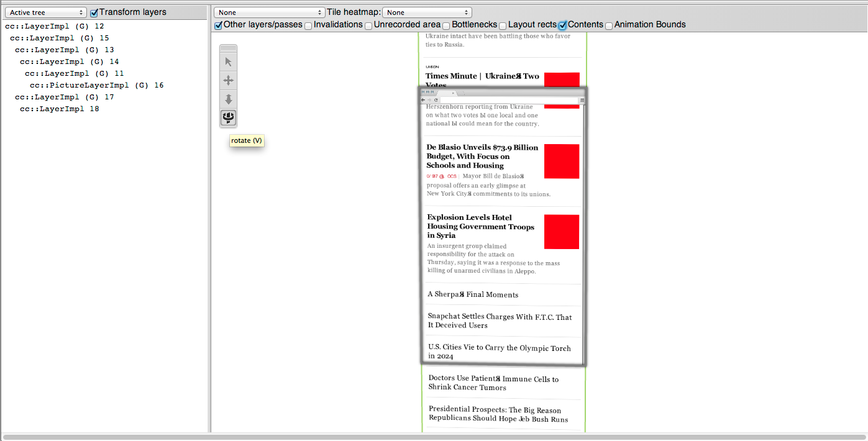Click the rotate tool button
The image size is (868, 441).
click(228, 117)
